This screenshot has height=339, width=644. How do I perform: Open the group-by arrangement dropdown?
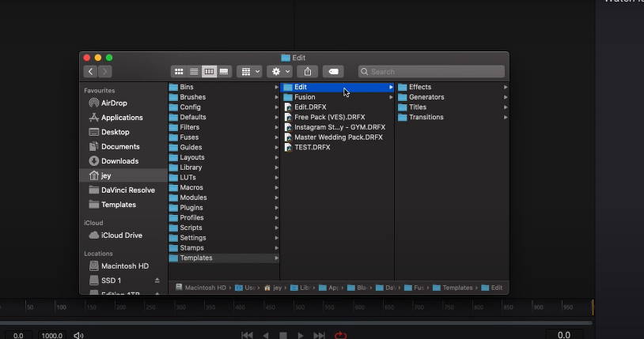[x=249, y=71]
